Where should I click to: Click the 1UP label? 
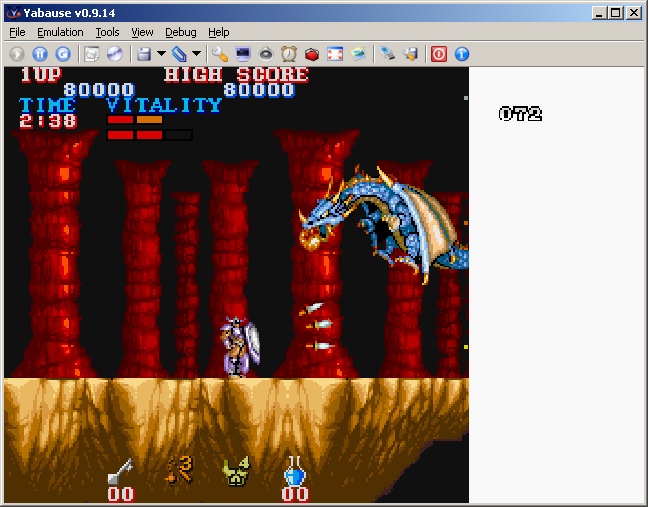pyautogui.click(x=41, y=75)
